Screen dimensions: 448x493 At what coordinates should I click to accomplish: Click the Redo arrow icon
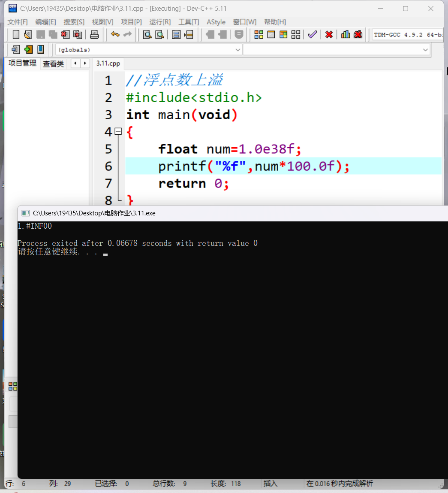point(128,34)
